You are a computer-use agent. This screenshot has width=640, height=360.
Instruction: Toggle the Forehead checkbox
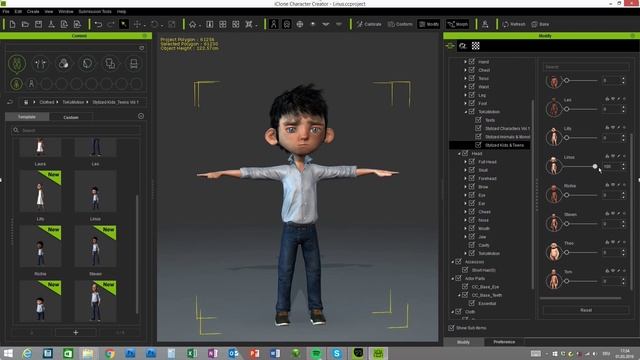tap(472, 178)
